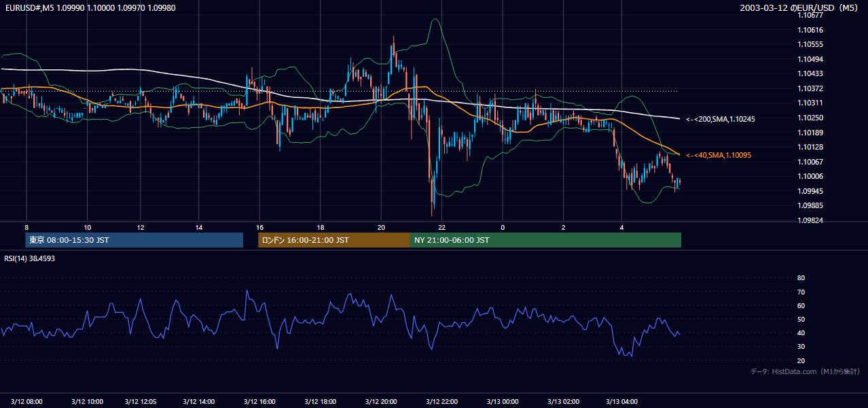Click RSI scale value 80

point(801,278)
